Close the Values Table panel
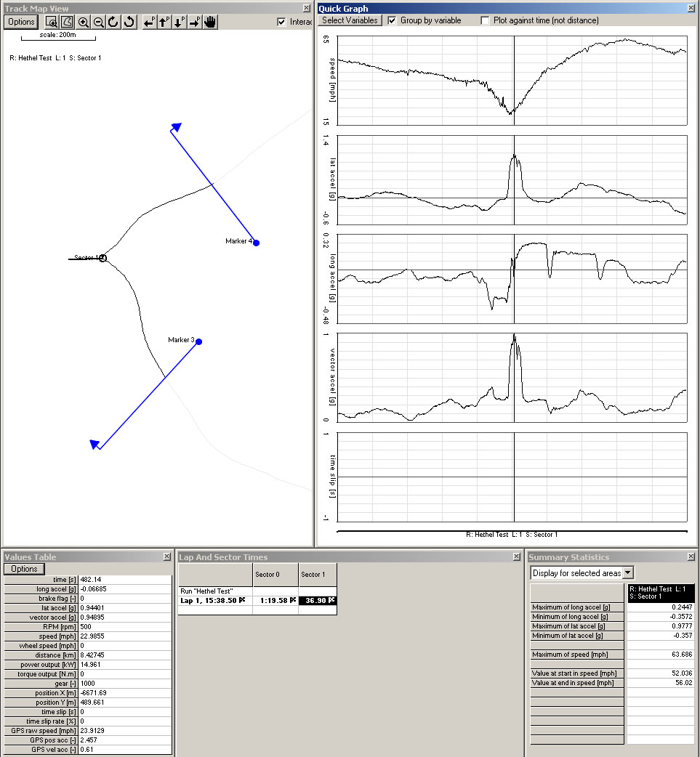Screen dimensions: 700x757 166,556
